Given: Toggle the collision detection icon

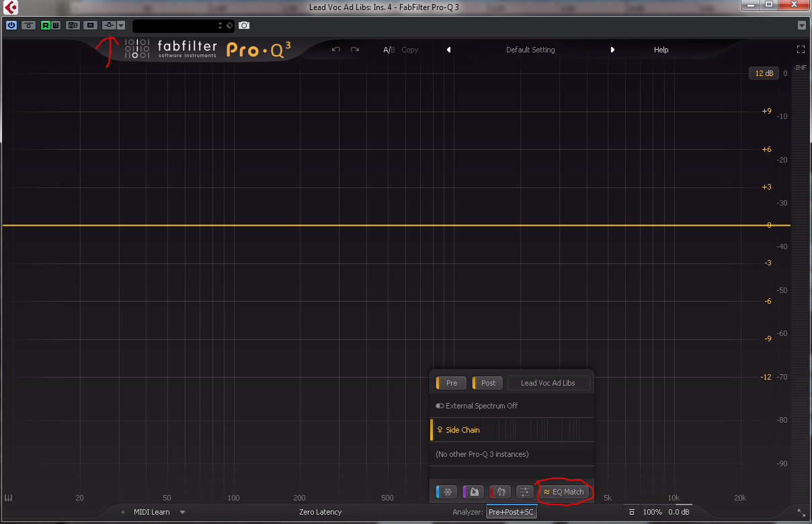Looking at the screenshot, I should (x=501, y=492).
